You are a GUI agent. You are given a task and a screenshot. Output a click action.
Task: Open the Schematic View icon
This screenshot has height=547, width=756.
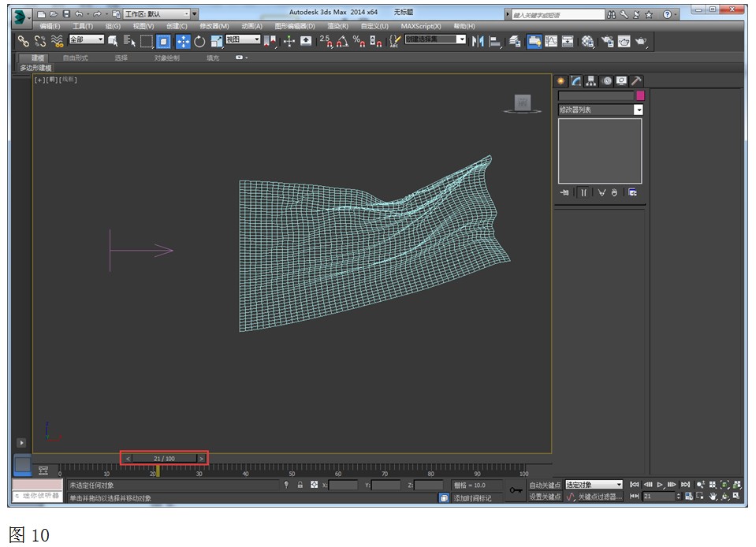pyautogui.click(x=568, y=42)
